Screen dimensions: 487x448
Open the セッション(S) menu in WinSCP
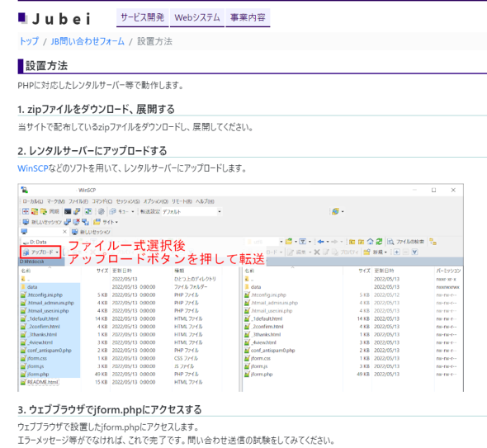[128, 201]
